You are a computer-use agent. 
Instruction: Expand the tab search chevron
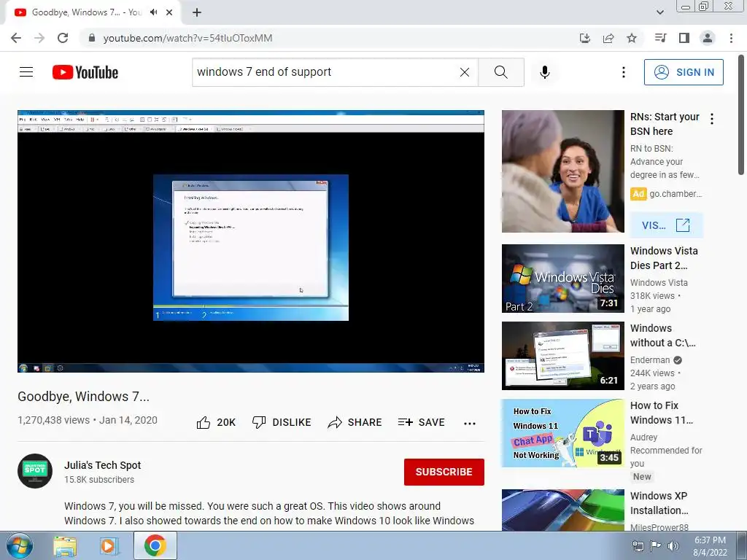click(660, 12)
